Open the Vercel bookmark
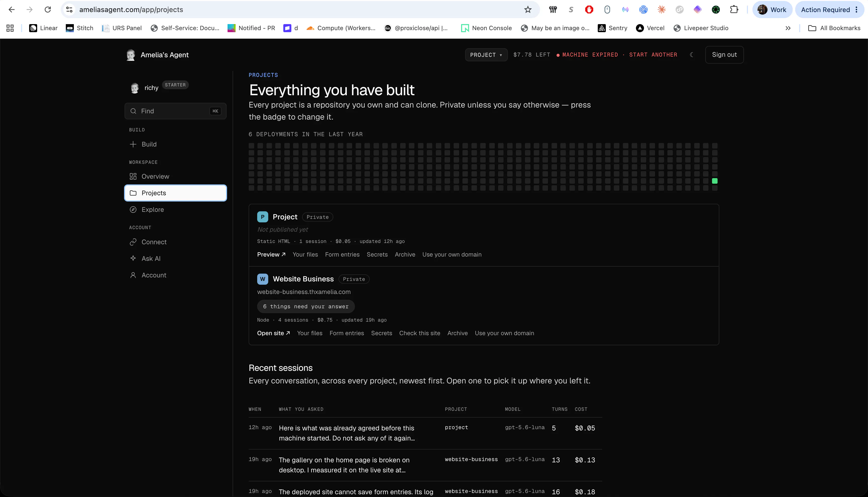The width and height of the screenshot is (868, 497). 650,28
